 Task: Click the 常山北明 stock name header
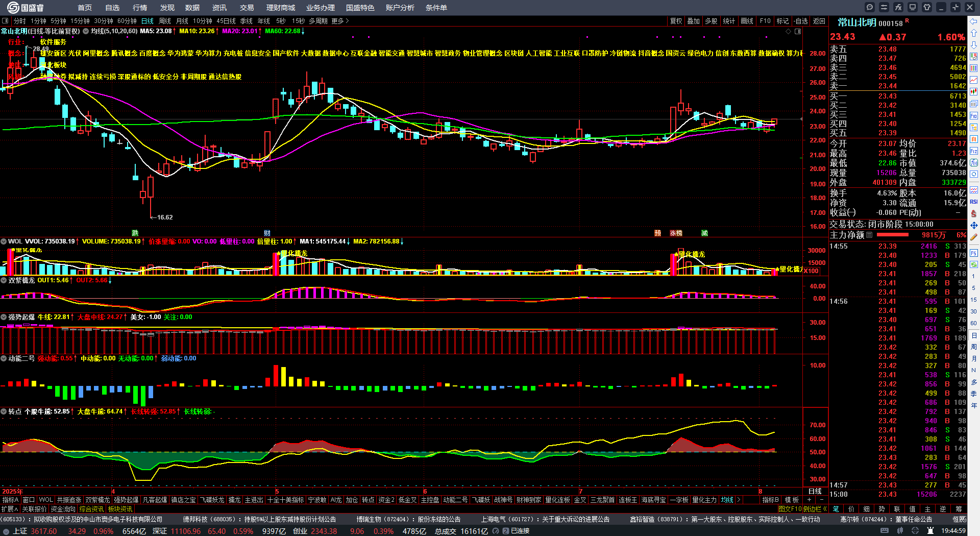[856, 22]
